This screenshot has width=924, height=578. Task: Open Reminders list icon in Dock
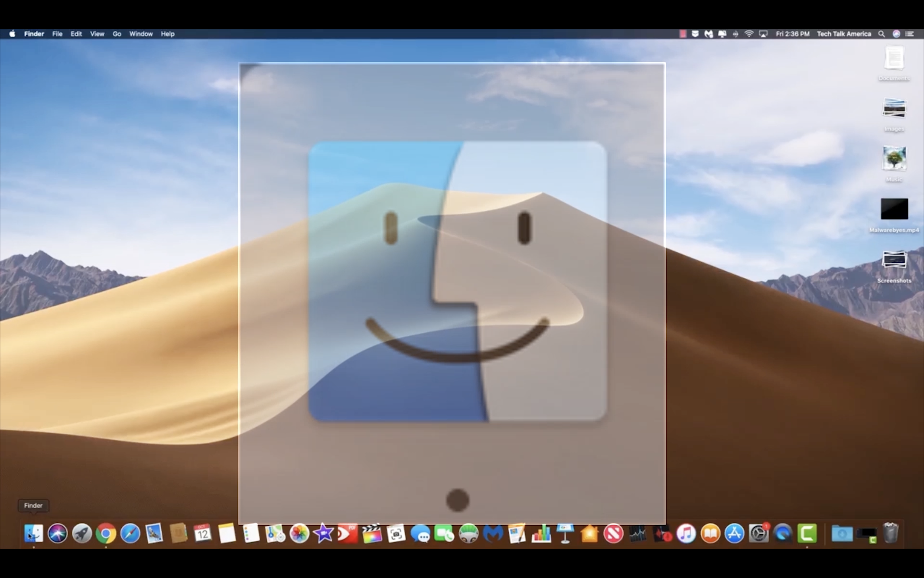[x=251, y=533]
